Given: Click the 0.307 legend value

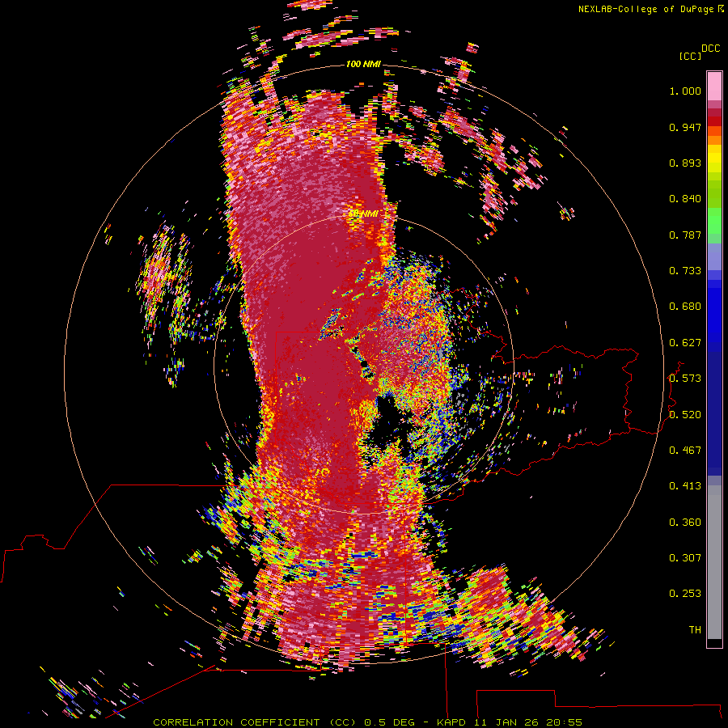Looking at the screenshot, I should pyautogui.click(x=685, y=558).
